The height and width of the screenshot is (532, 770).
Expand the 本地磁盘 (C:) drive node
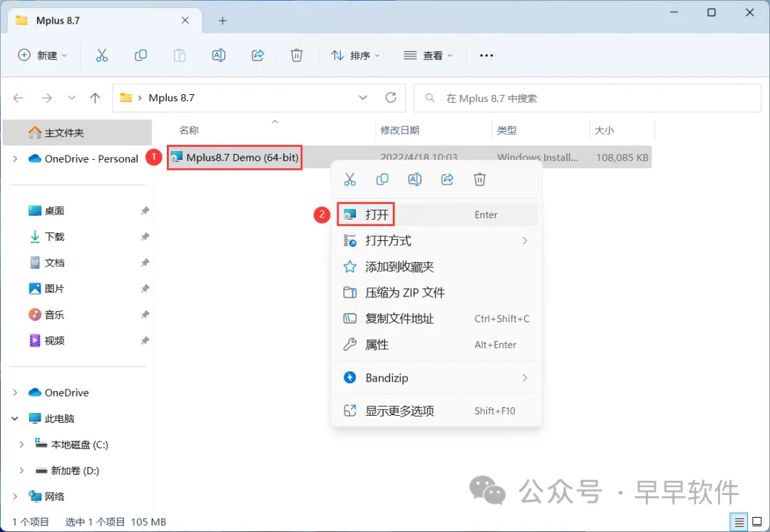pyautogui.click(x=21, y=444)
